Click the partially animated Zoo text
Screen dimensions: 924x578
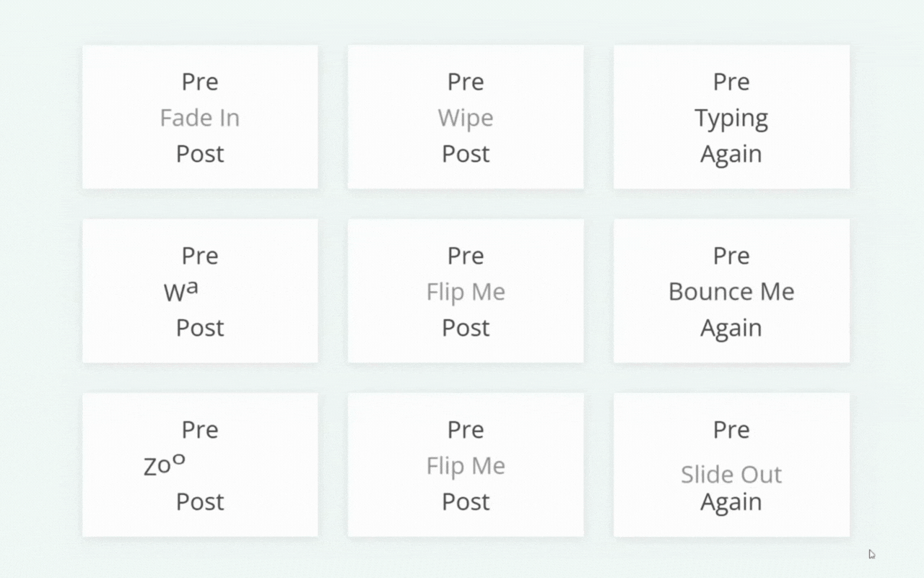(x=165, y=465)
